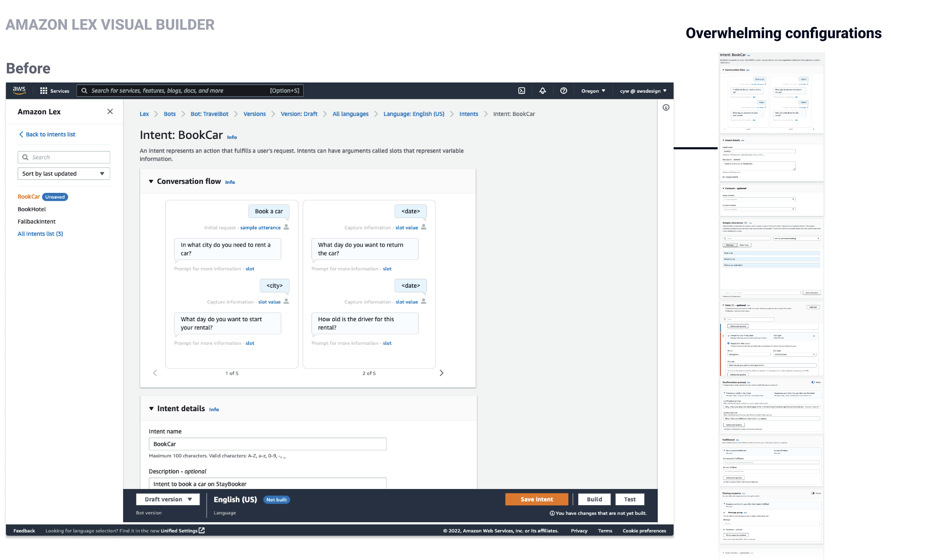Click the Test button
Viewport: 947px width, 560px height.
[630, 499]
